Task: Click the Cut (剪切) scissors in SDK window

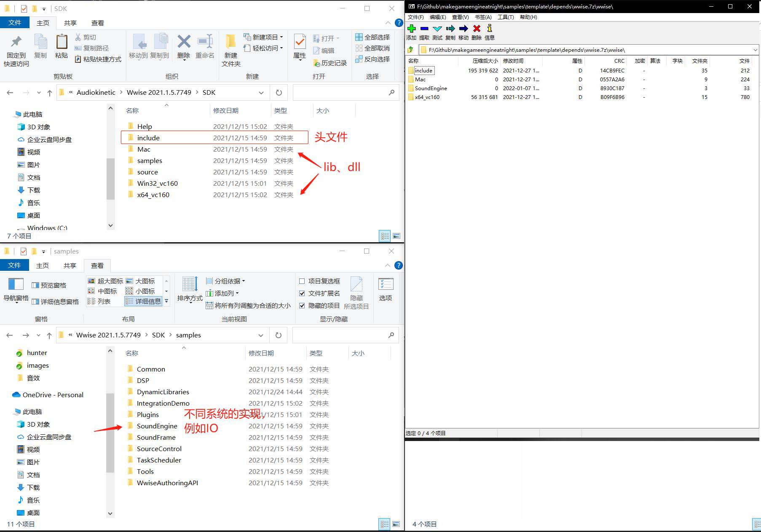Action: click(x=78, y=37)
